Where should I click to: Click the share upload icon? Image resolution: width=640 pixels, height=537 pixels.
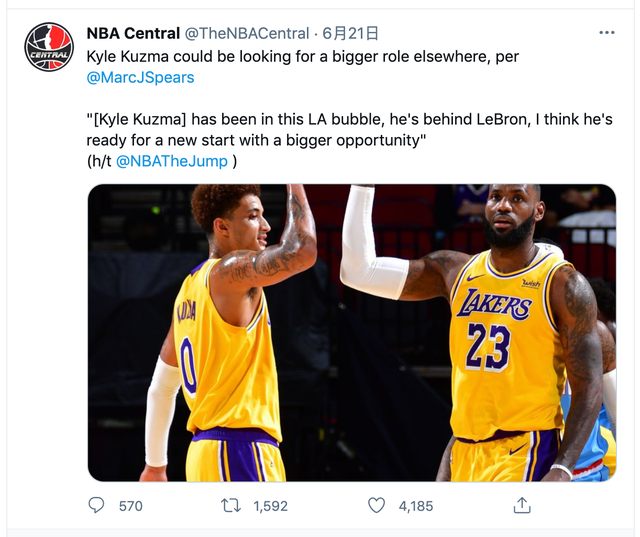tap(521, 506)
